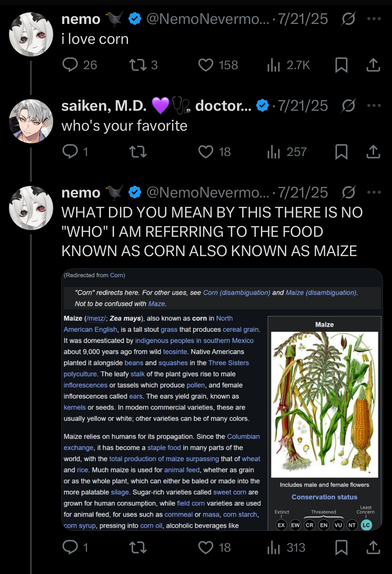
Task: Like the "i love corn" post
Action: point(205,65)
